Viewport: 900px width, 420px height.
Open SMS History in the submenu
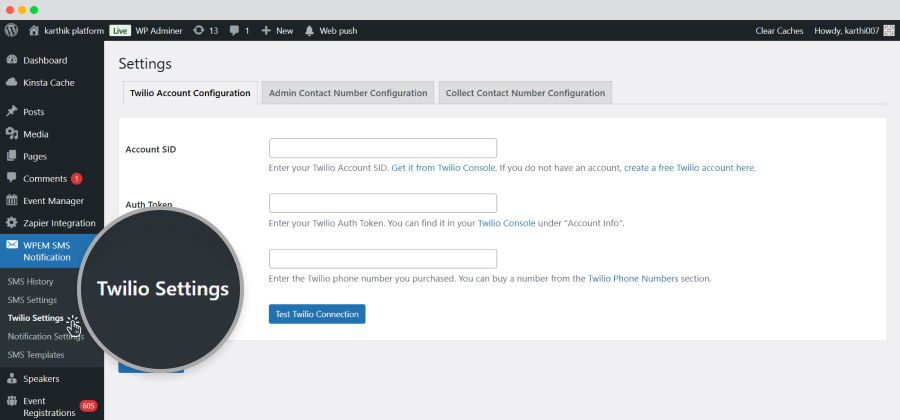30,282
